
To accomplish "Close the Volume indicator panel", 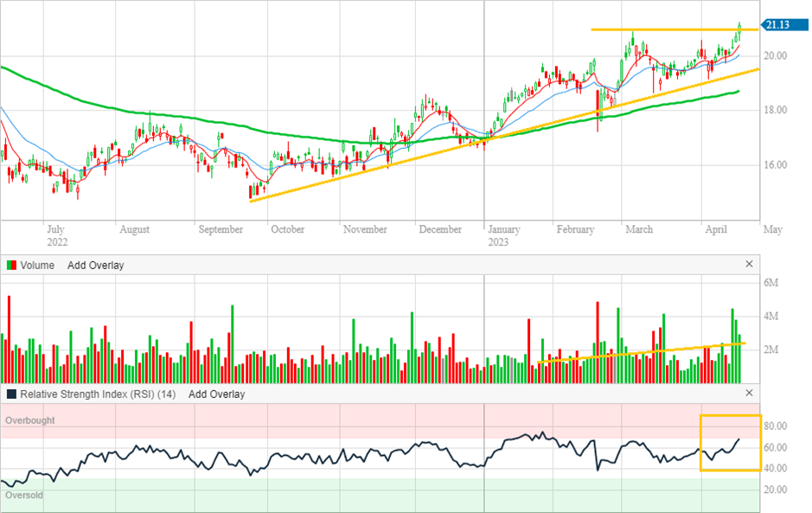I will (749, 265).
